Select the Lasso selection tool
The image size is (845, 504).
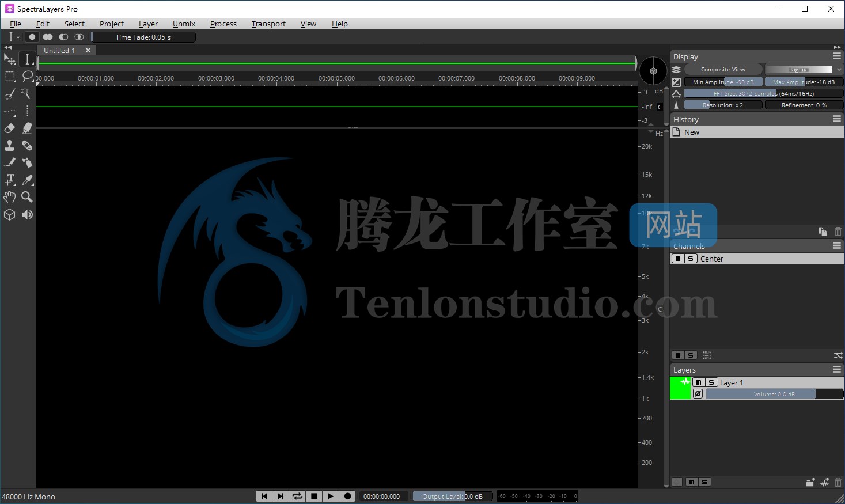coord(27,77)
